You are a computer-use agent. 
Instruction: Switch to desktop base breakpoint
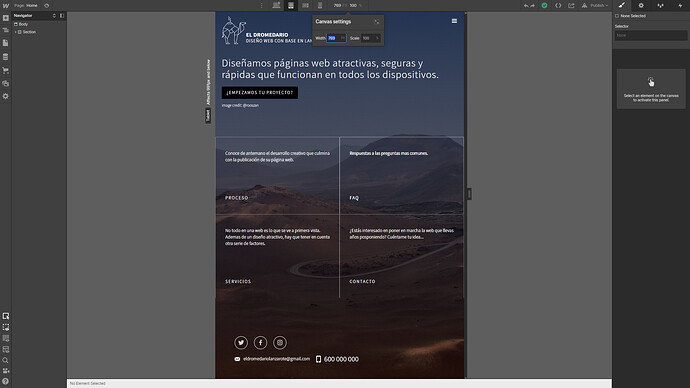[276, 5]
